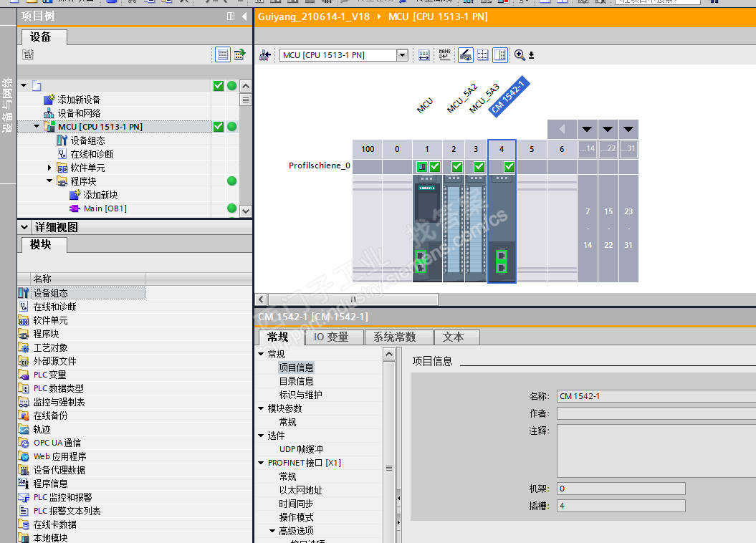Expand the 软件单元 tree node
Viewport: 756px width, 543px height.
click(49, 168)
